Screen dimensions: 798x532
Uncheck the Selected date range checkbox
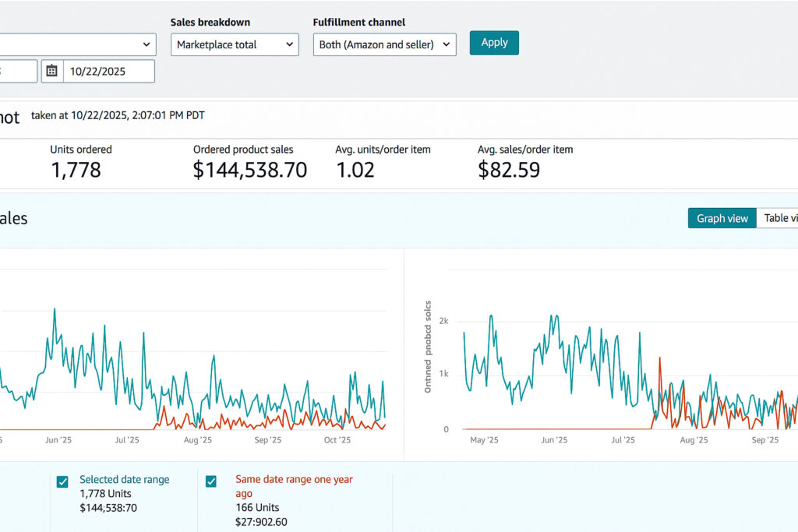[62, 482]
